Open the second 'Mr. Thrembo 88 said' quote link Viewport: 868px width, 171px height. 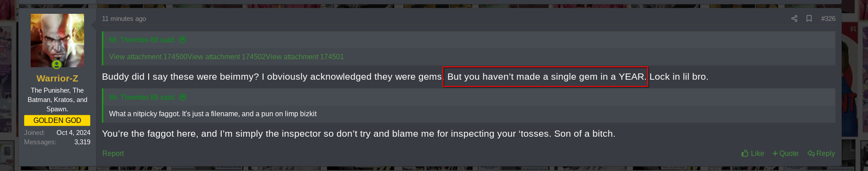coord(142,97)
